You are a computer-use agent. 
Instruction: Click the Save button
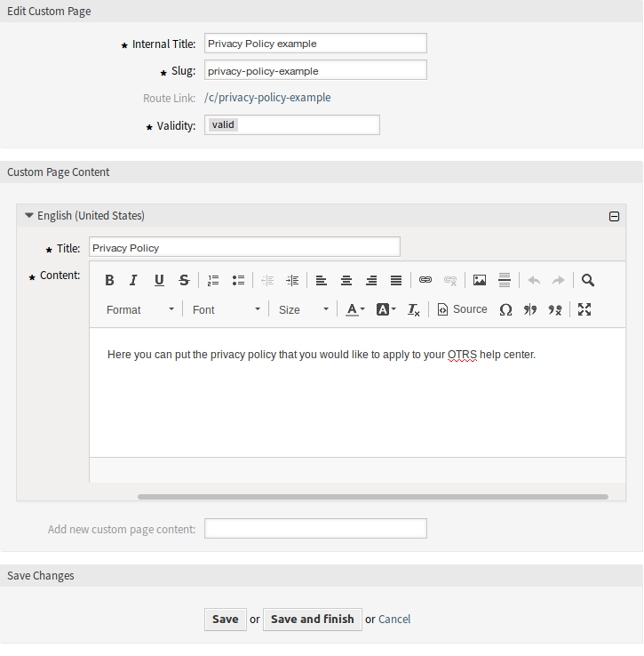coord(226,620)
